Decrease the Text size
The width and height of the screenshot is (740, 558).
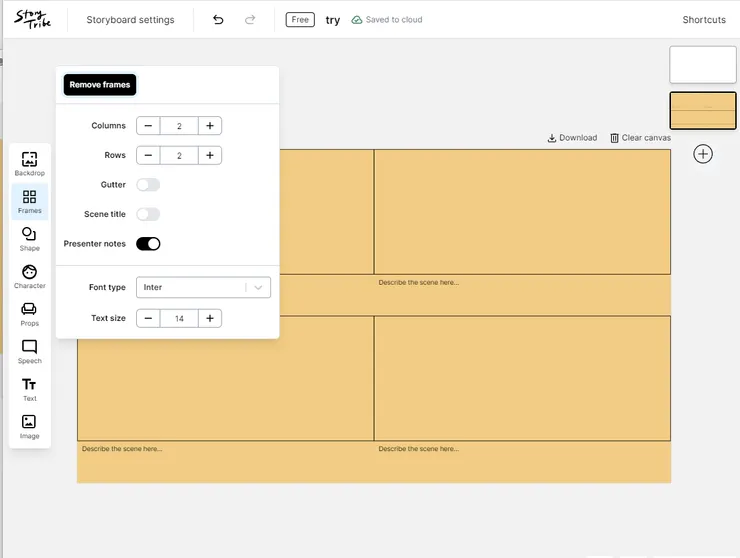tap(148, 318)
